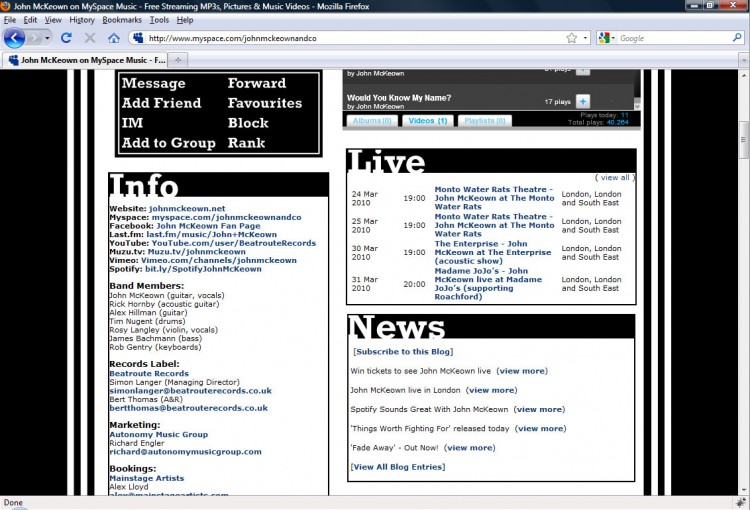Screen dimensions: 750x510
Task: Click the IM contact link
Action: click(x=132, y=123)
